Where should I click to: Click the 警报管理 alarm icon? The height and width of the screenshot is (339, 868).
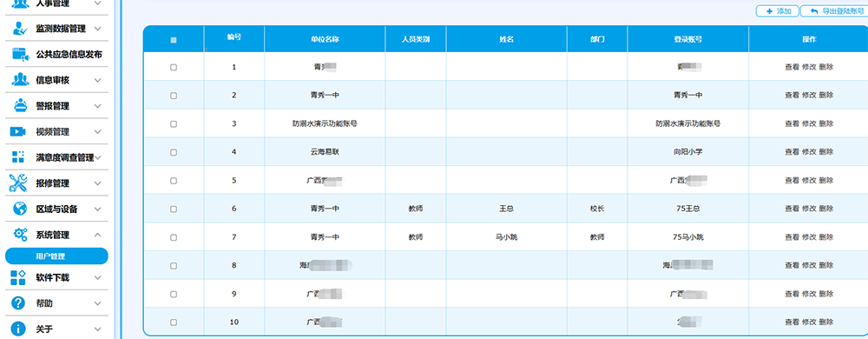click(x=20, y=106)
